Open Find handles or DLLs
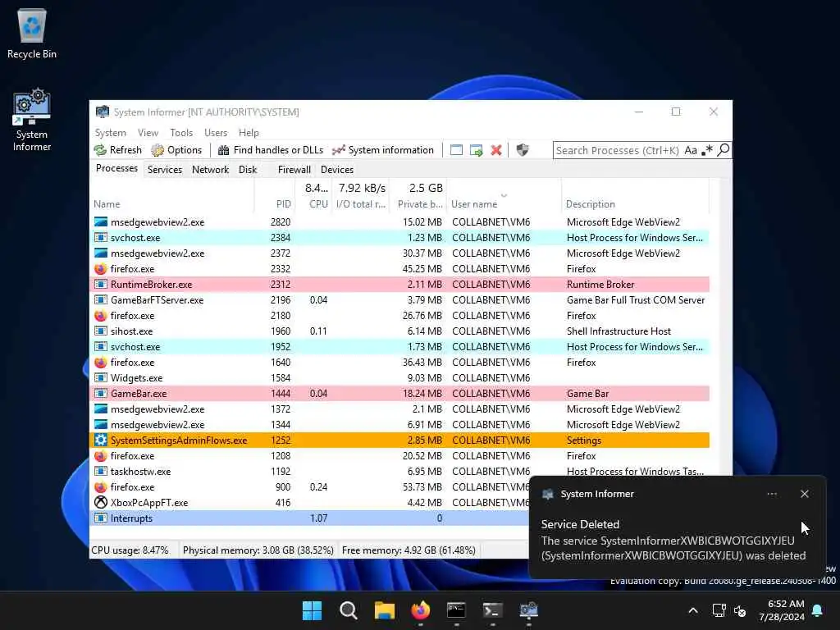 [271, 150]
